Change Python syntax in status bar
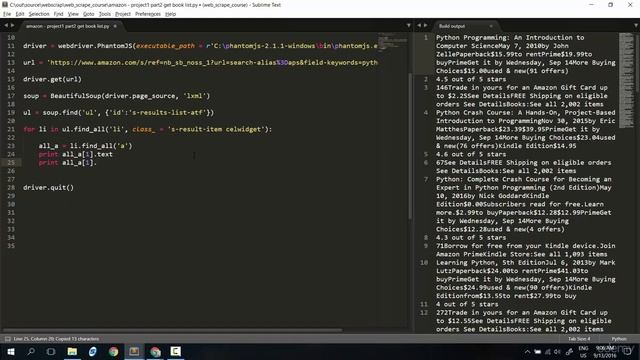The width and height of the screenshot is (640, 360). 619,339
